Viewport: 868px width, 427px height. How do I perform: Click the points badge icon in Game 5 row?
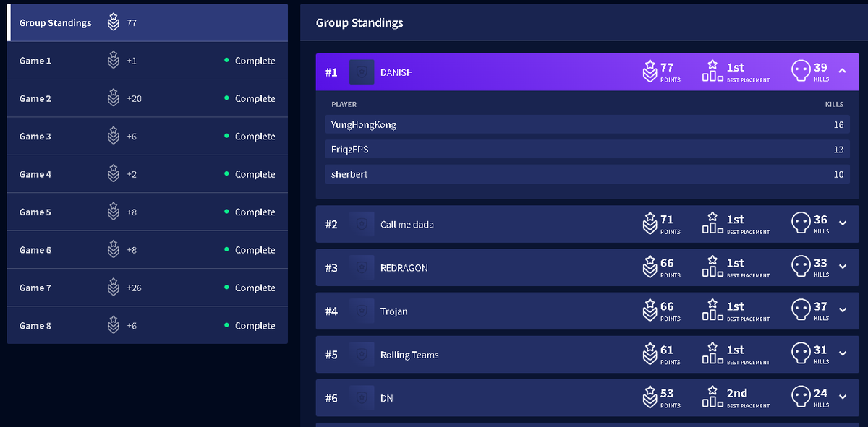click(x=114, y=212)
